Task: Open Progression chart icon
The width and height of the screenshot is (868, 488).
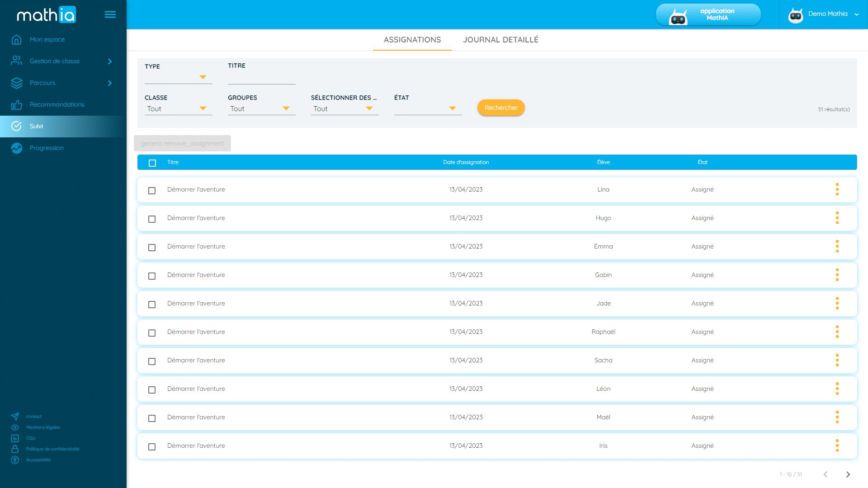Action: point(17,148)
